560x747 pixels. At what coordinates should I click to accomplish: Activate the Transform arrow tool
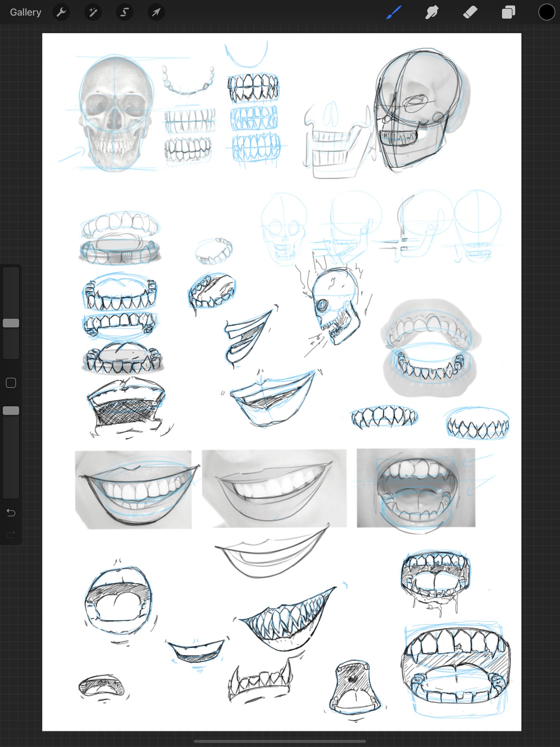156,12
